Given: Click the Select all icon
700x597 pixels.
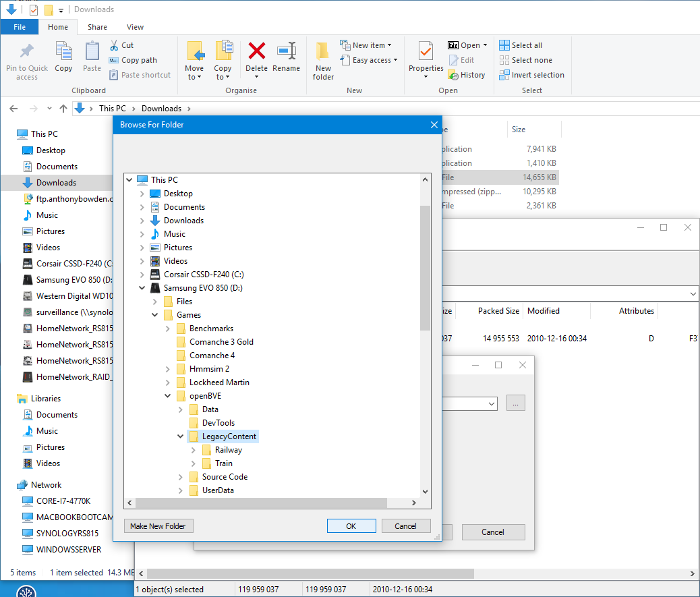Looking at the screenshot, I should pyautogui.click(x=504, y=45).
